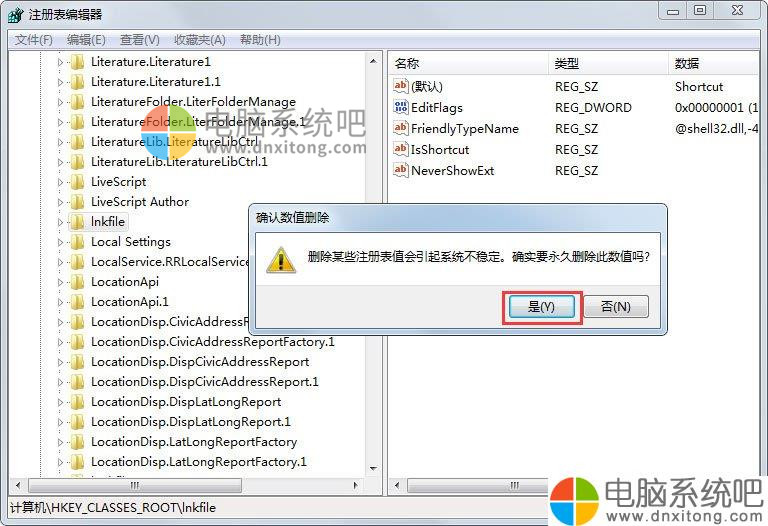Open the 文件(F) menu
The height and width of the screenshot is (526, 768).
point(33,40)
